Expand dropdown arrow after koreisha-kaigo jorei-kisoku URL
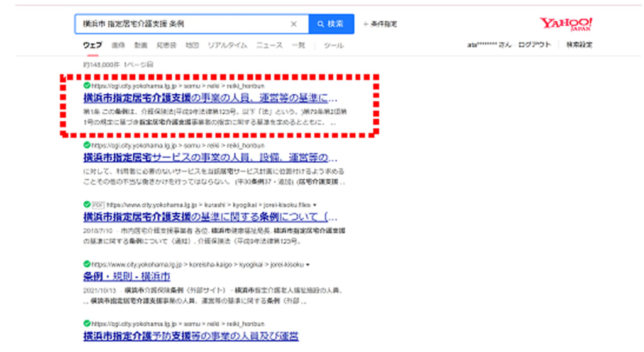Screen dimensions: 644x352 308,265
